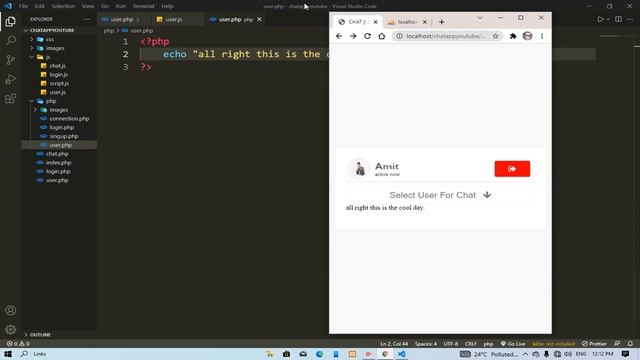Click the errors and warnings status indicator

tap(18, 344)
